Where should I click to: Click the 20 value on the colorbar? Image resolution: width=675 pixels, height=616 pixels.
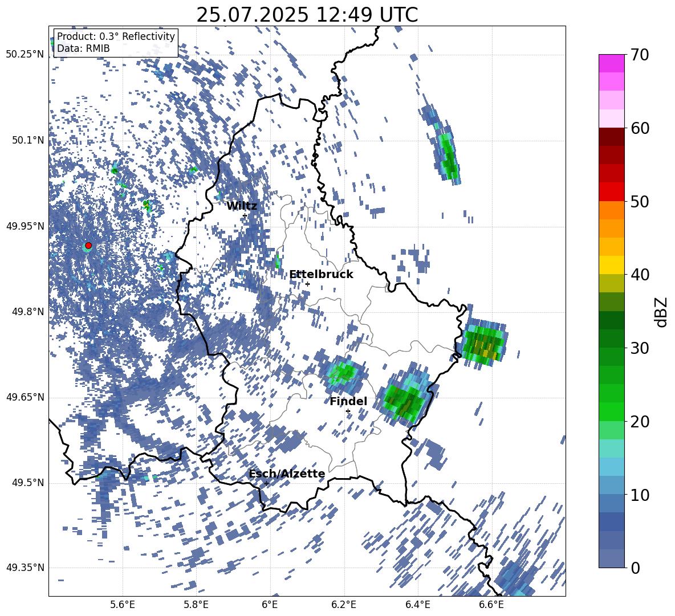[x=640, y=422]
